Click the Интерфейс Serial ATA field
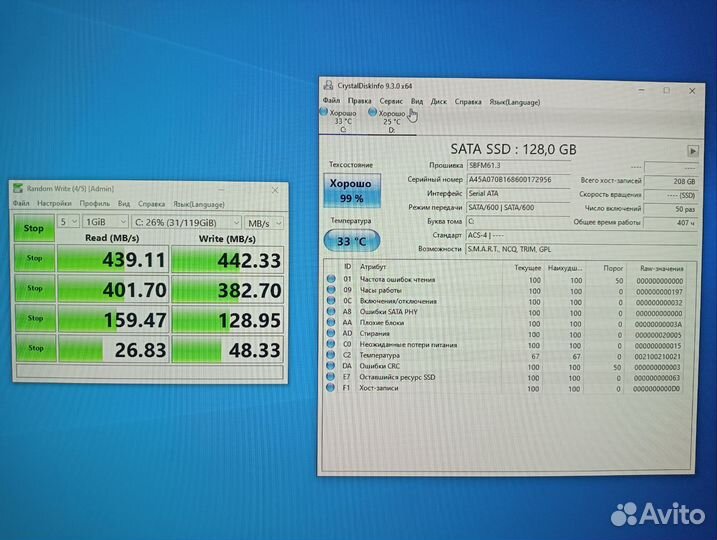The width and height of the screenshot is (717, 540). point(519,194)
